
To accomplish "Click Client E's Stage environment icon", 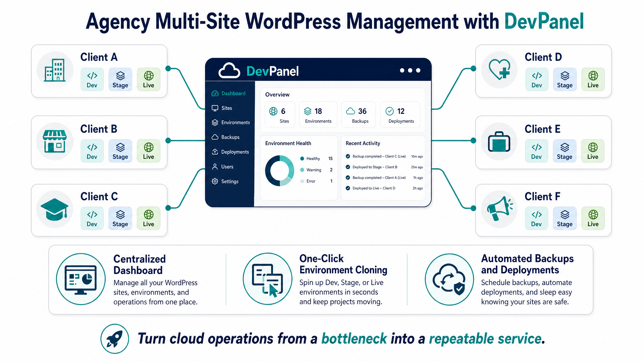I will [x=565, y=151].
